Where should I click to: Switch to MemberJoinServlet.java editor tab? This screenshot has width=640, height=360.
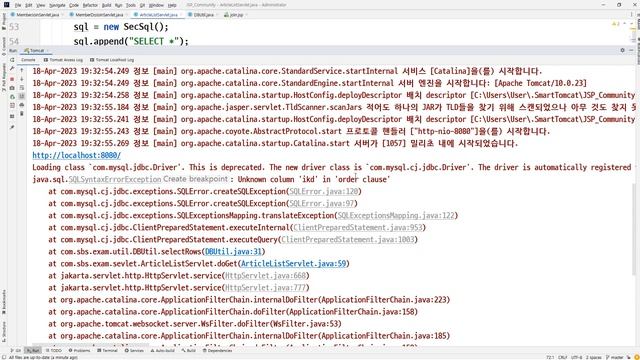coord(38,15)
